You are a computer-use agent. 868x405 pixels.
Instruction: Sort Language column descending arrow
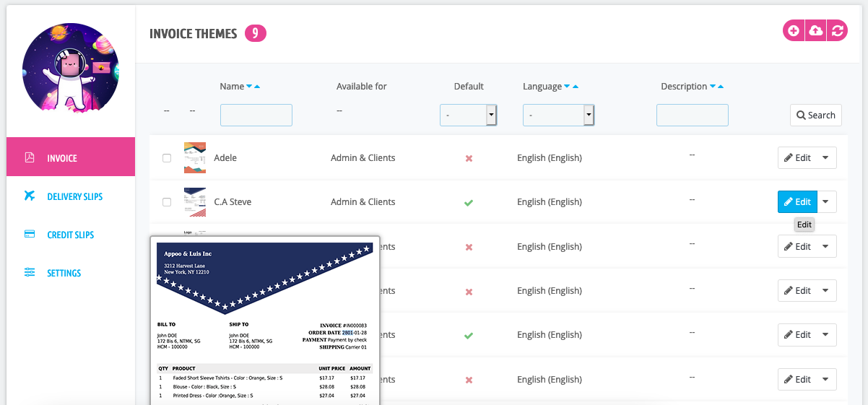click(x=567, y=87)
